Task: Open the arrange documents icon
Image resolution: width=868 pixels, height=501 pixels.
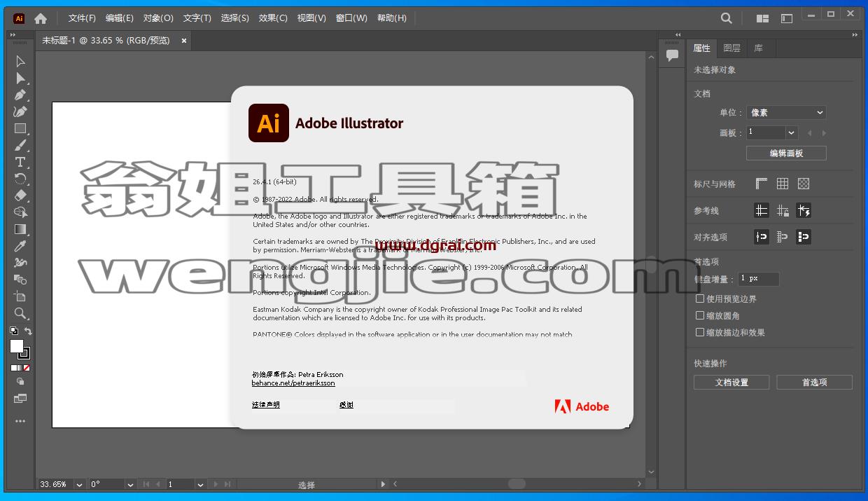Action: click(x=763, y=18)
